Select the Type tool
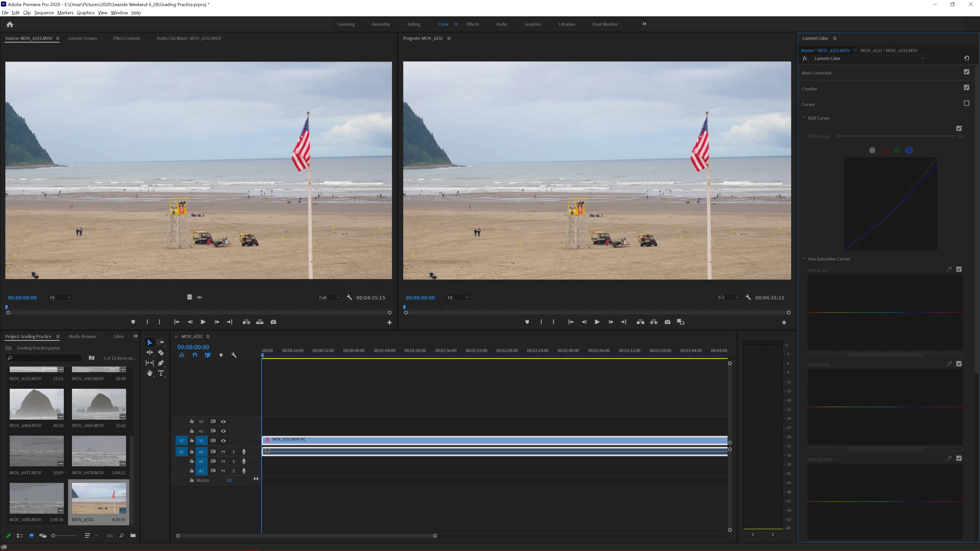The width and height of the screenshot is (980, 551). tap(161, 373)
